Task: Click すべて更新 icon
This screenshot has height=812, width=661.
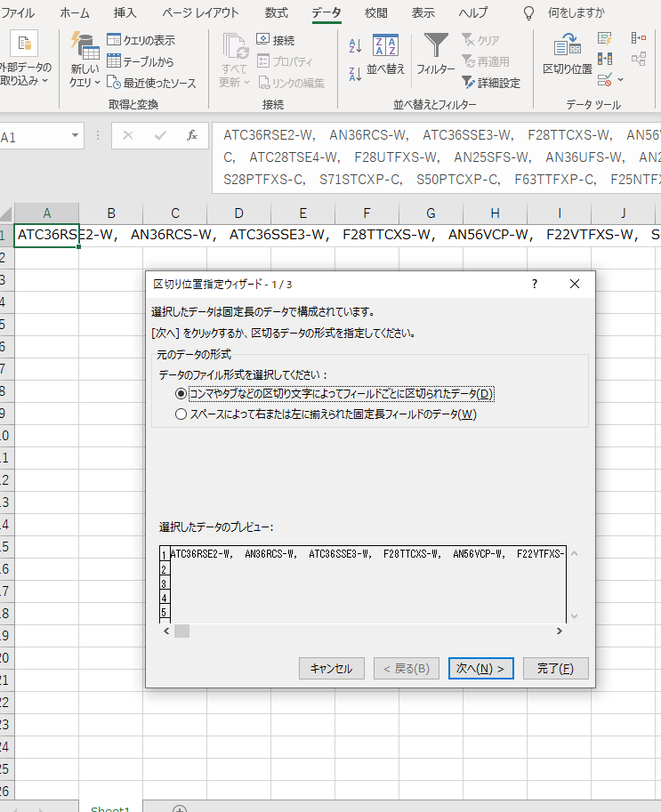Action: click(x=235, y=60)
